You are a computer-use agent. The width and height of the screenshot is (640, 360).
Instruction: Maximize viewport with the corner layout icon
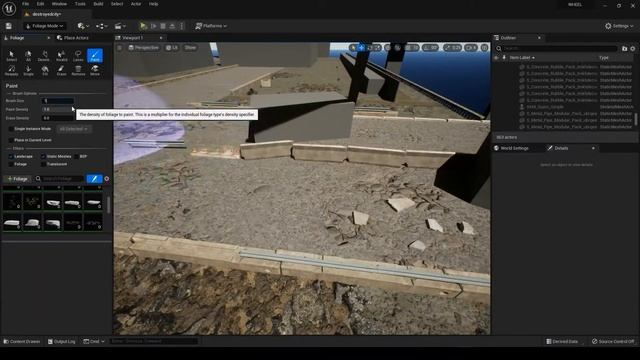(x=484, y=48)
